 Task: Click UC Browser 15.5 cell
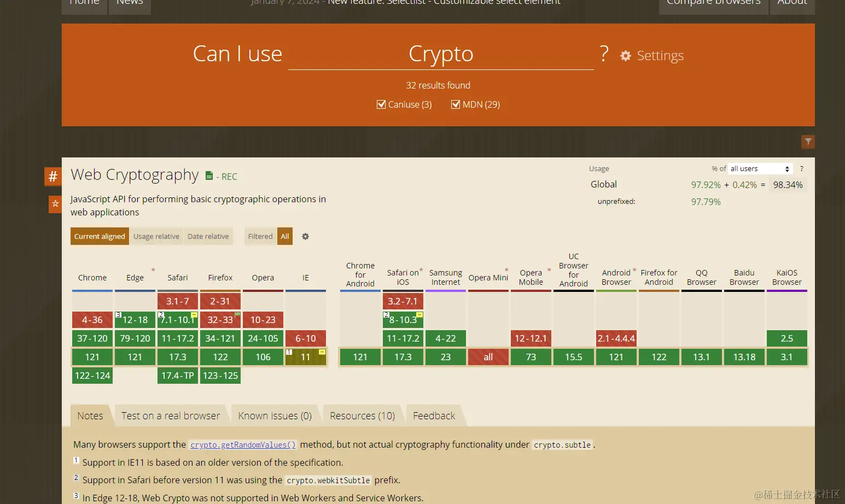[574, 357]
